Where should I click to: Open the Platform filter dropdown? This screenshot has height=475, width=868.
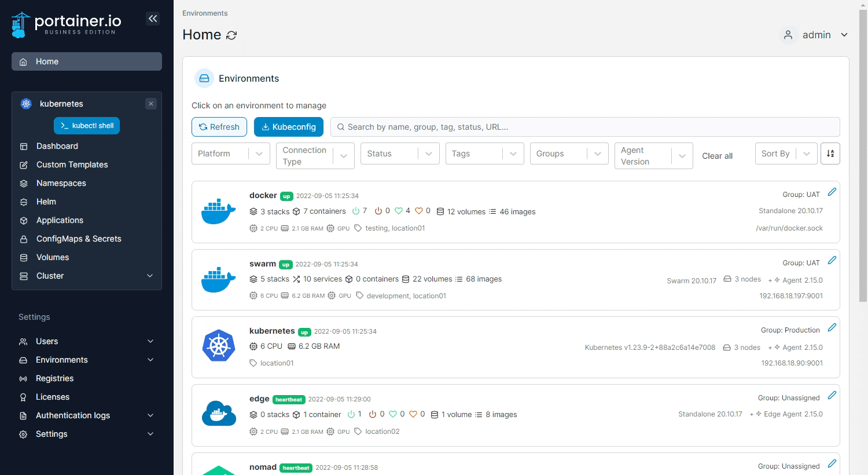point(230,154)
